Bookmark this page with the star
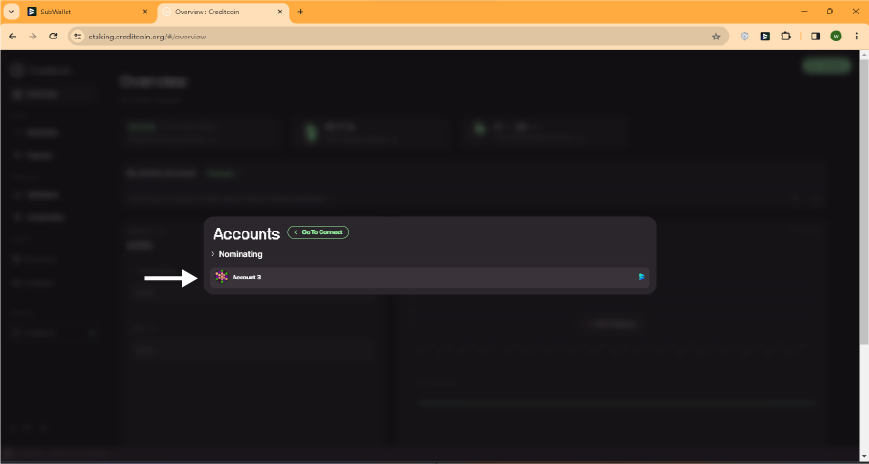Viewport: 869px width, 464px height. [716, 37]
